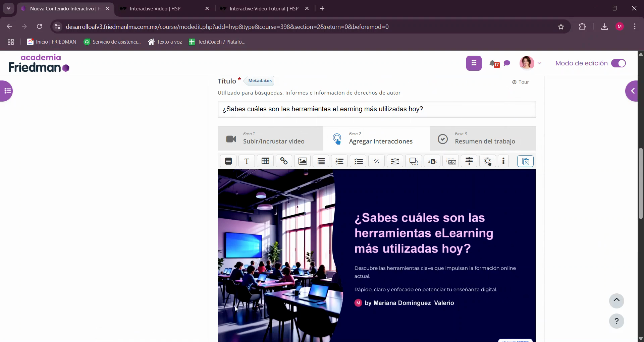Open the browser tab search dropdown
644x342 pixels.
[x=8, y=8]
